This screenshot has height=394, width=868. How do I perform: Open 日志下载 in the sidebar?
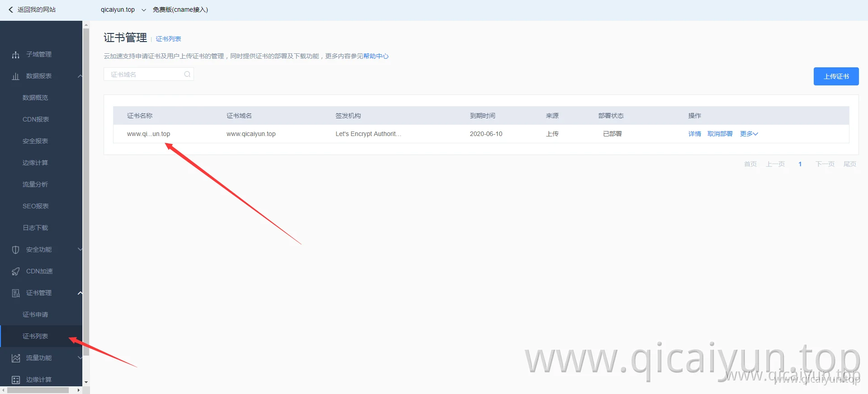(35, 228)
